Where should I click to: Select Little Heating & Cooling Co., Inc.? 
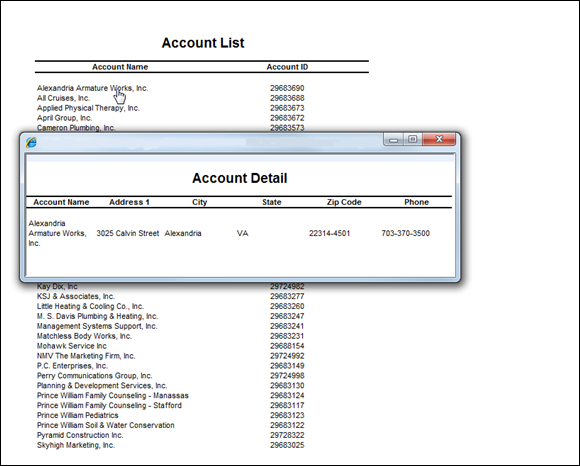tap(90, 306)
